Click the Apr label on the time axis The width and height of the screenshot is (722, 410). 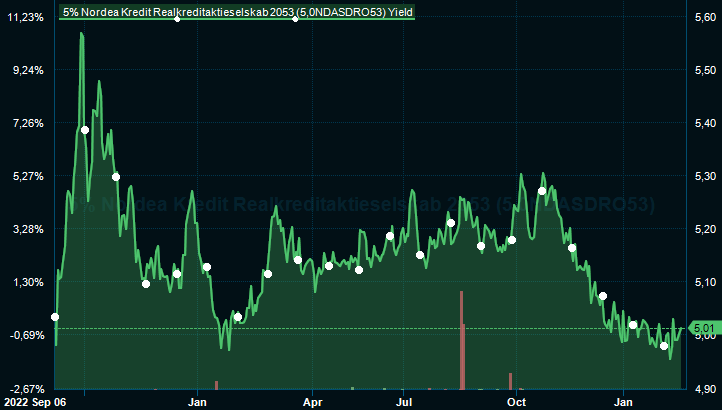pyautogui.click(x=313, y=401)
